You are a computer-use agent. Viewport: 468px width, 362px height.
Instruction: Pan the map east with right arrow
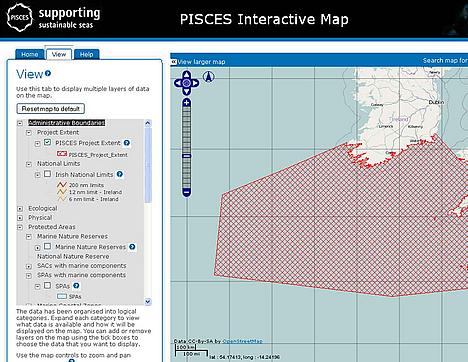tap(195, 83)
